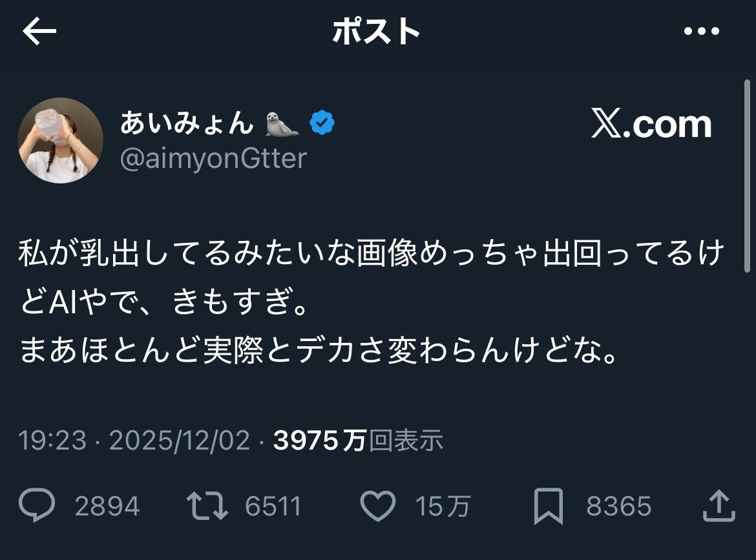Click the seal emoji beside the name

click(x=282, y=123)
